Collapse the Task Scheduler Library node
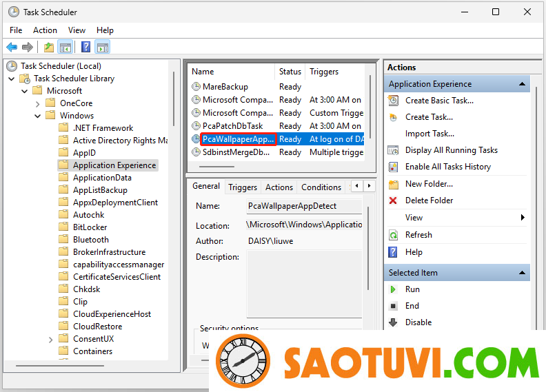 coord(12,79)
